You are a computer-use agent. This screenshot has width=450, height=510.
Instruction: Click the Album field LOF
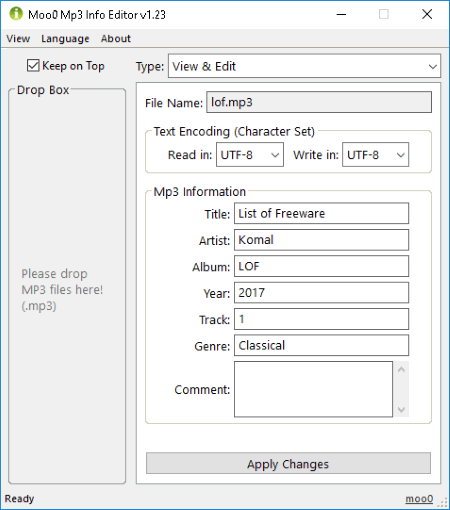pyautogui.click(x=321, y=266)
